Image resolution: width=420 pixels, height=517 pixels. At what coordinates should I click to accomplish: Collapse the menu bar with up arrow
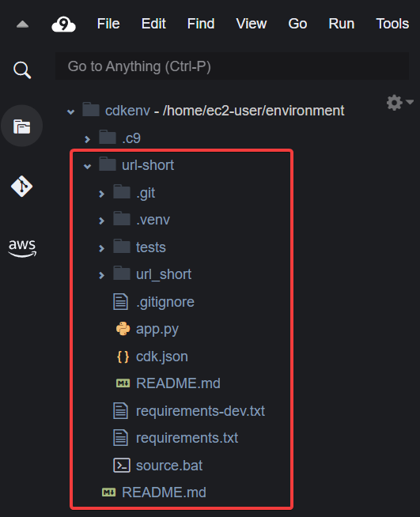click(x=22, y=24)
